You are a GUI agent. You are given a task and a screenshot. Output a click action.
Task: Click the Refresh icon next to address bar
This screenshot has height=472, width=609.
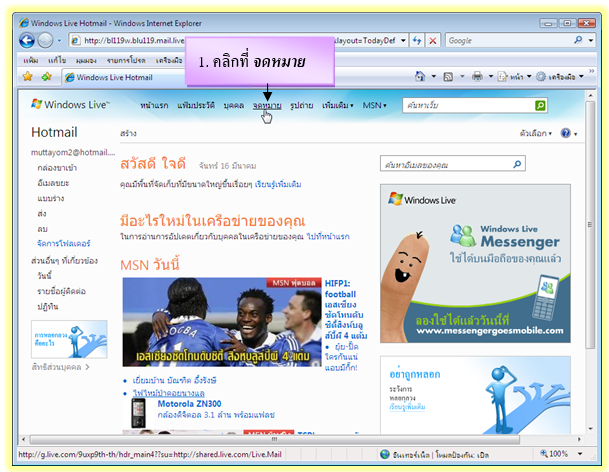pos(417,40)
